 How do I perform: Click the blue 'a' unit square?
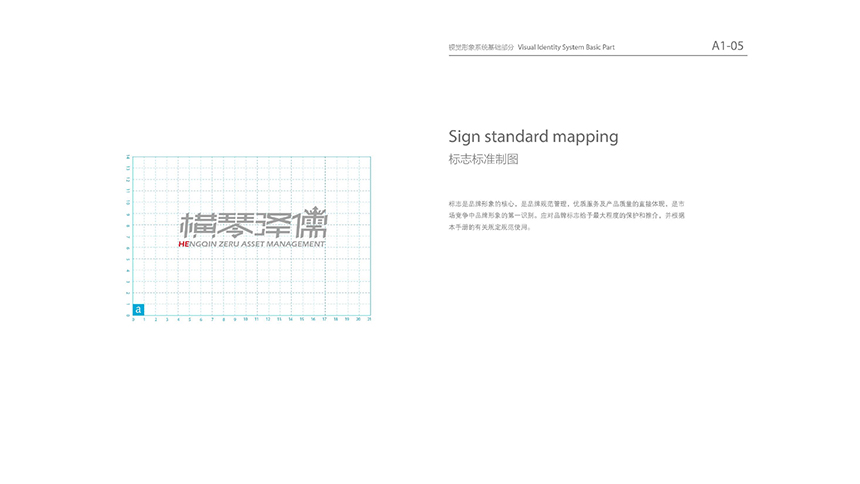(x=138, y=309)
